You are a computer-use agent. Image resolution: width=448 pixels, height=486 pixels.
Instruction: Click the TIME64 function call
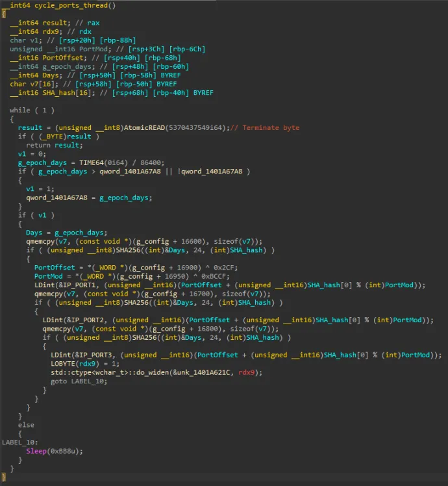(92, 162)
